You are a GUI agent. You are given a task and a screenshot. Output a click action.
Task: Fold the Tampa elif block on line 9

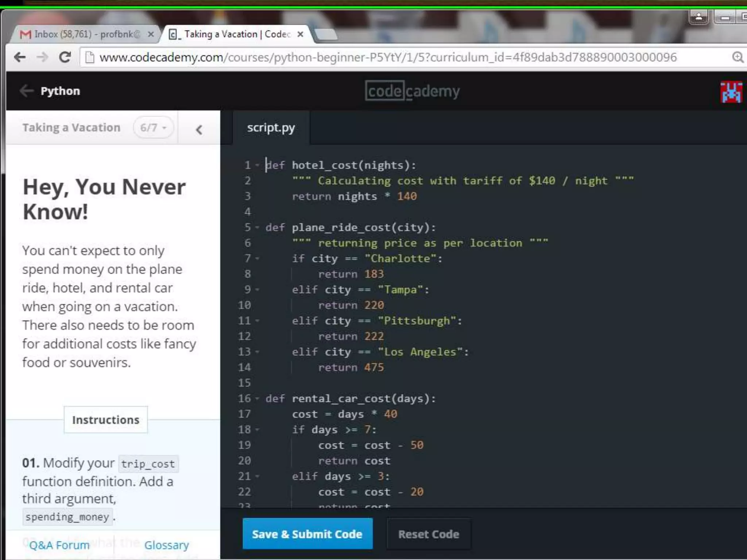257,289
